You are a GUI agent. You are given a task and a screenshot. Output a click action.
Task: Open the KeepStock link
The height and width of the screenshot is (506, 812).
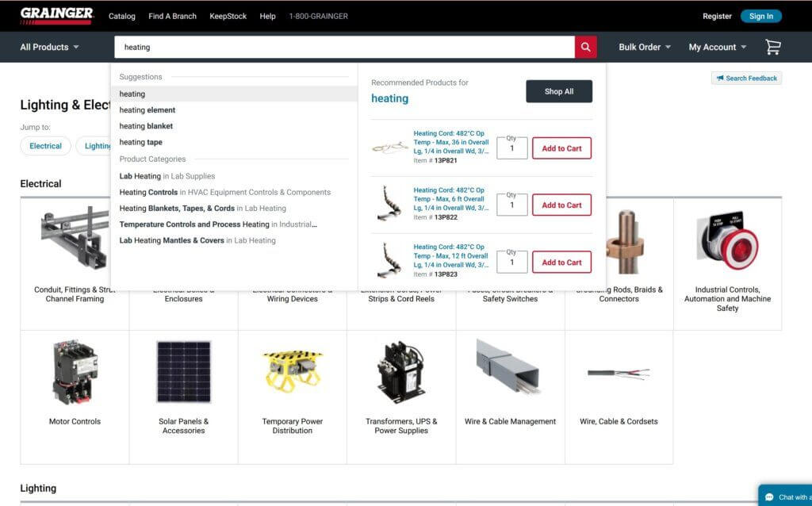(228, 16)
